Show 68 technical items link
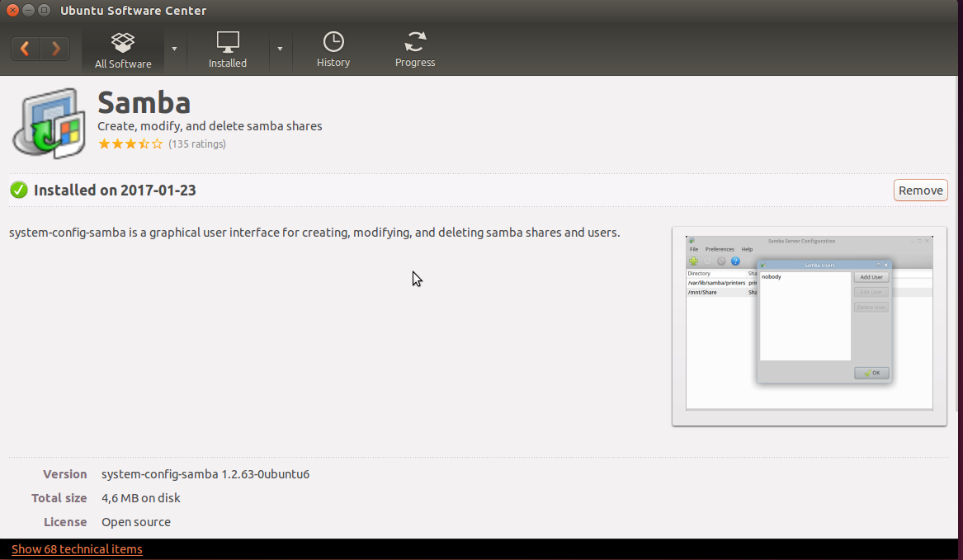The height and width of the screenshot is (560, 963). coord(77,549)
